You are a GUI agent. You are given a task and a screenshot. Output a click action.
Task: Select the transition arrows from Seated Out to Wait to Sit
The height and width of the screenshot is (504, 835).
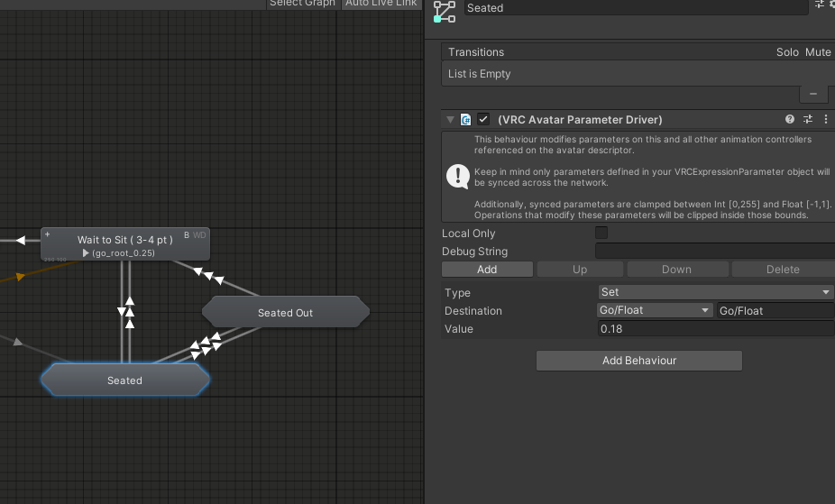pos(209,275)
